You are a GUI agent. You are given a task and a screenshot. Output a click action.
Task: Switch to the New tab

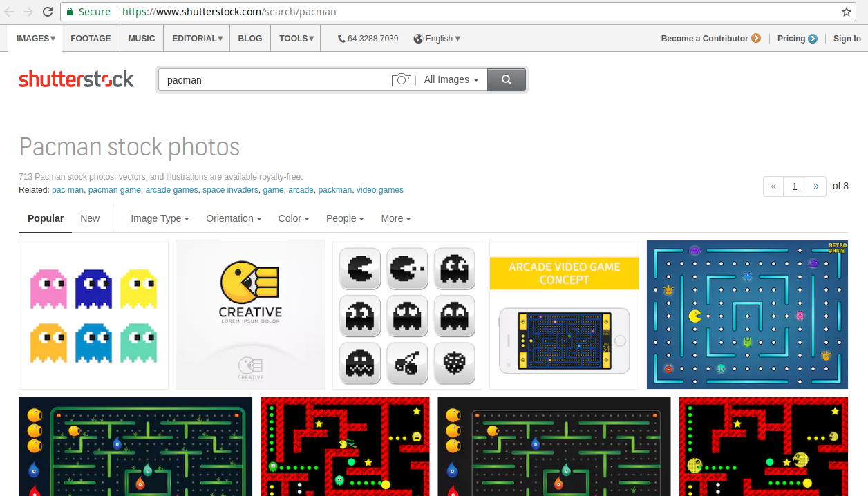90,218
